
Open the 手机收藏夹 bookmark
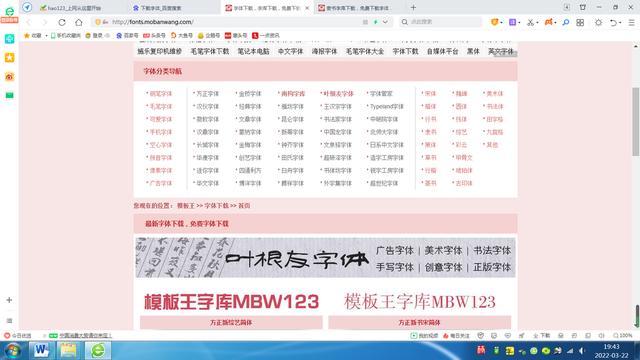[x=66, y=36]
